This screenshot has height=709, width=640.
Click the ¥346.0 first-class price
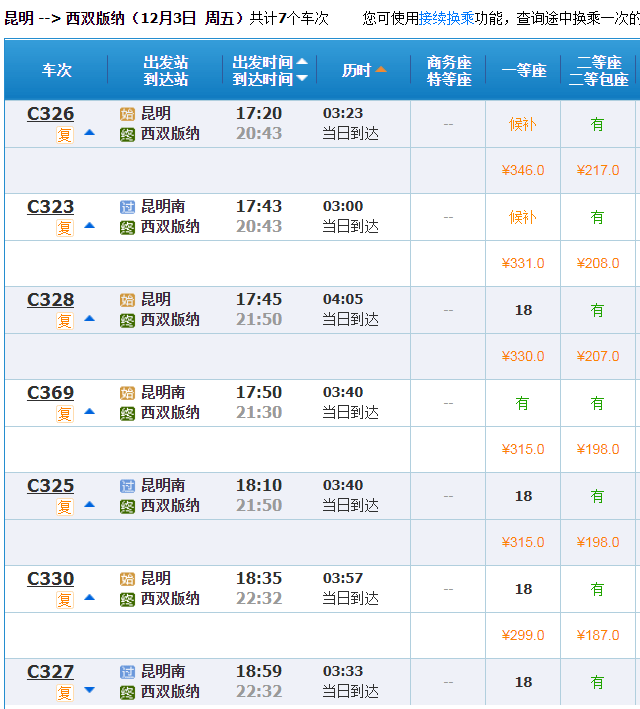click(523, 170)
